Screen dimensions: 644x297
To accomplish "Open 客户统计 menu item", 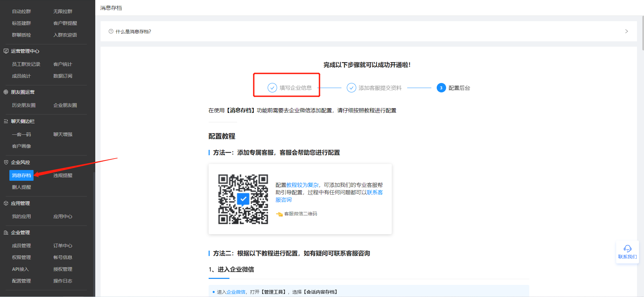I will [x=63, y=64].
